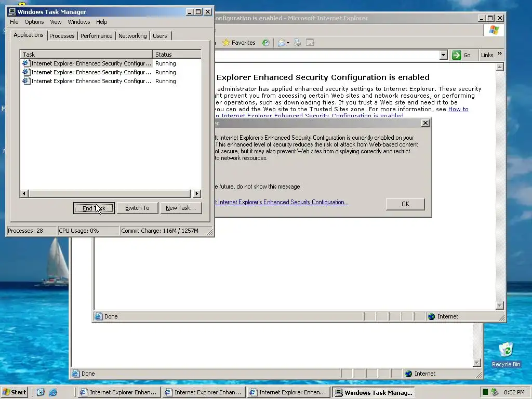This screenshot has width=532, height=399.
Task: Launch Internet Explorer from quick launch
Action: [x=53, y=392]
